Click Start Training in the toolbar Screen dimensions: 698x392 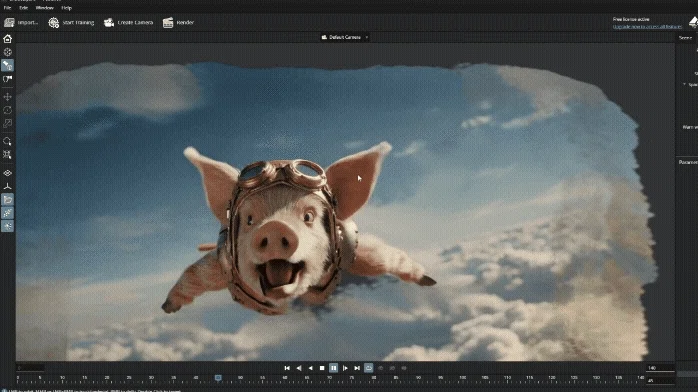coord(71,22)
